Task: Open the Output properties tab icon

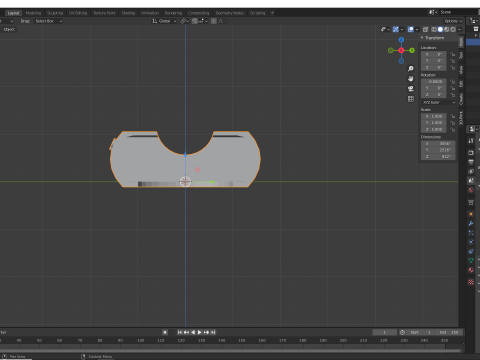Action: pyautogui.click(x=471, y=162)
